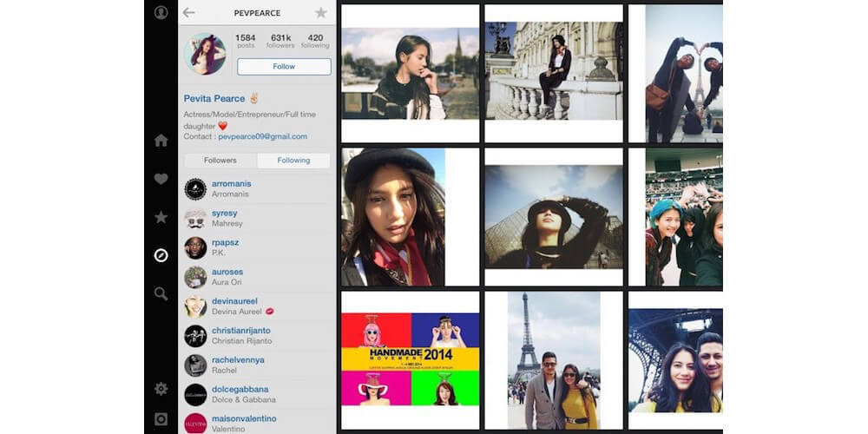
Task: Open the magnifier search icon
Action: [161, 294]
